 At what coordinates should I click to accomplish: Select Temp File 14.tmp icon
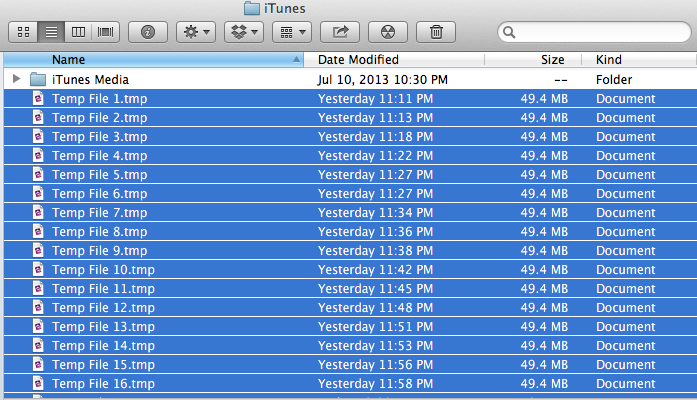tap(38, 345)
